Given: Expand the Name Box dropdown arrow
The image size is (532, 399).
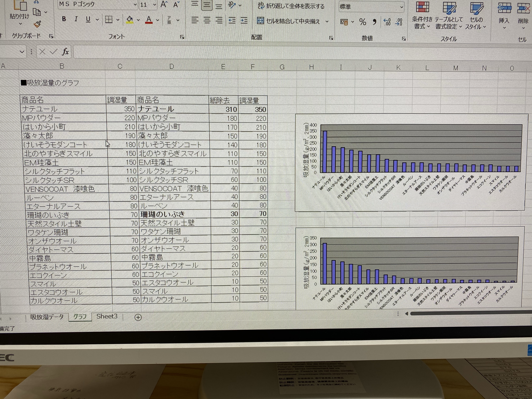Looking at the screenshot, I should [22, 51].
